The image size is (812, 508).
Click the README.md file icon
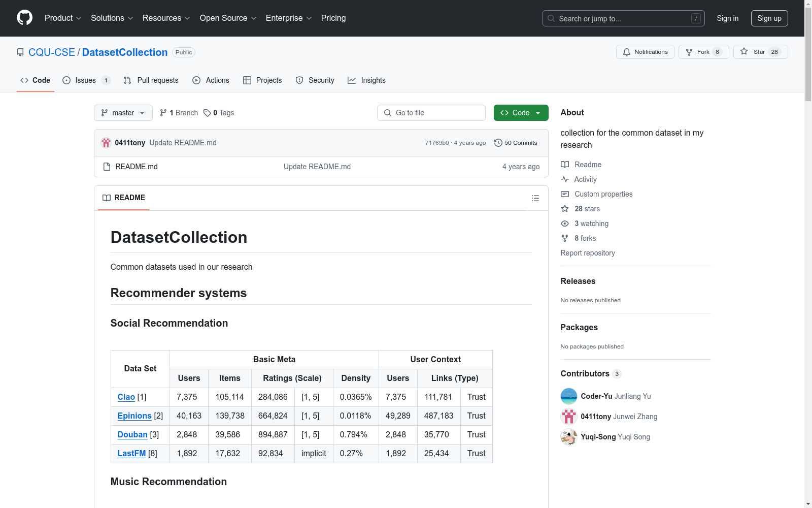(x=107, y=167)
